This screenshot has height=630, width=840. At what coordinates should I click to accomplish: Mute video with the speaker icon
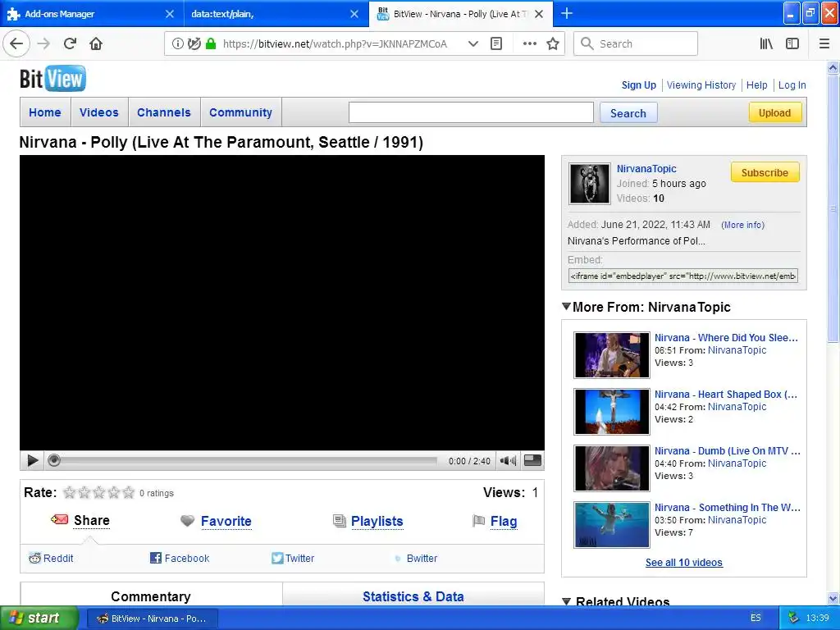coord(508,461)
